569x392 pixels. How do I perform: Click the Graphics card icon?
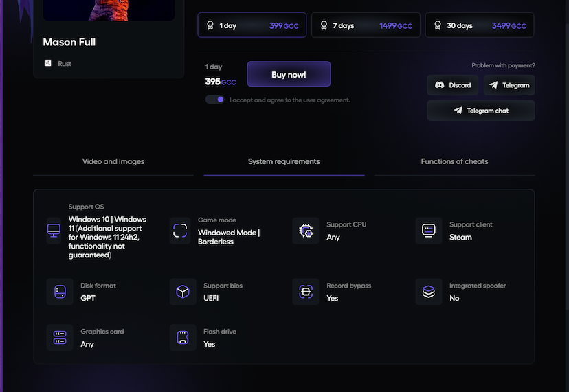[x=60, y=338]
